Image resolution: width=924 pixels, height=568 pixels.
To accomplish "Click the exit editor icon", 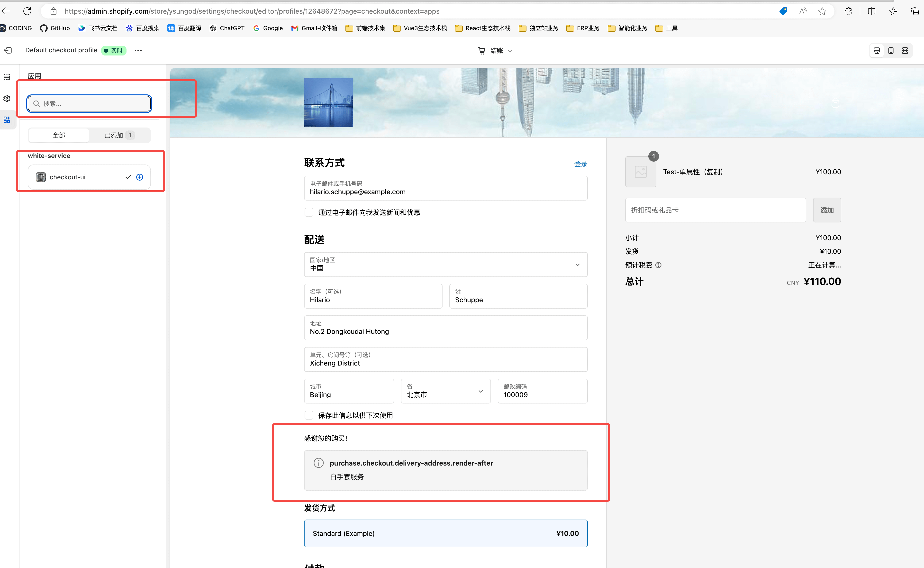I will [8, 50].
